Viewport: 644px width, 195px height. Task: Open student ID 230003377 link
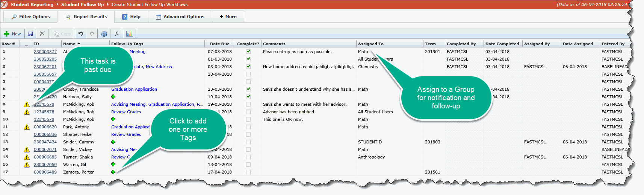[45, 52]
